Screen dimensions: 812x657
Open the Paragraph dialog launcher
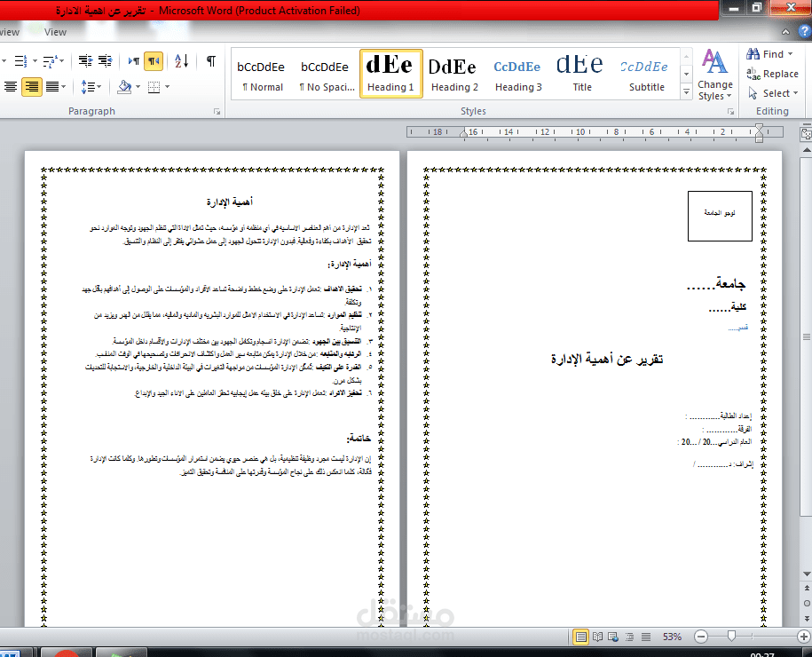217,111
